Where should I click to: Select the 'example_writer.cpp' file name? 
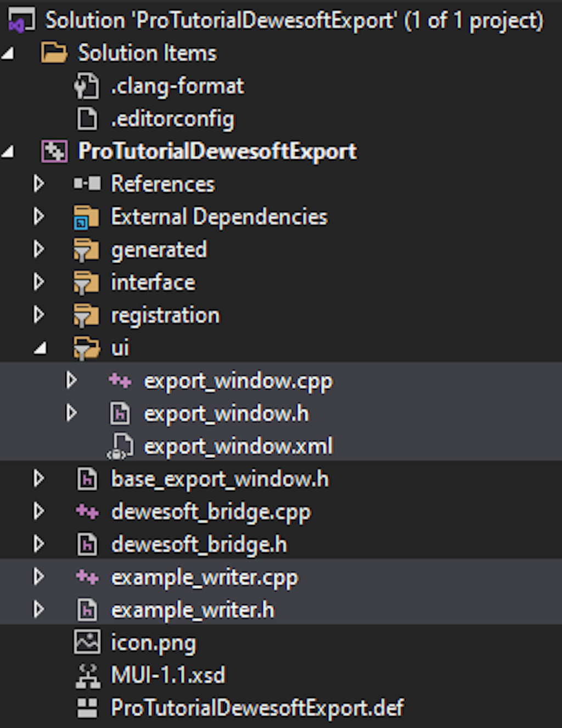coord(205,578)
